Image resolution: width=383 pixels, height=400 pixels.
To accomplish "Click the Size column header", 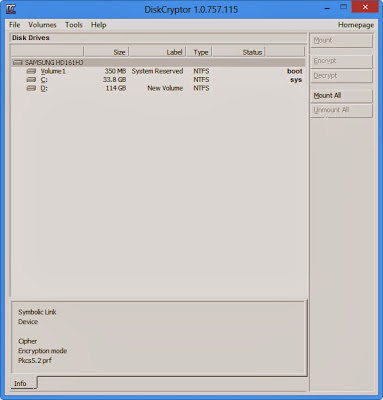I will click(106, 52).
